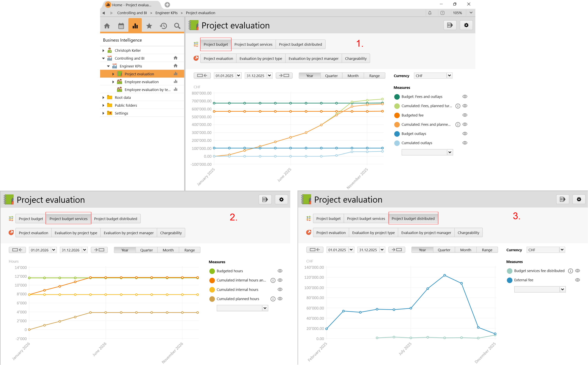Image resolution: width=588 pixels, height=365 pixels.
Task: Toggle visibility of Cumulated outlays measure
Action: tap(465, 143)
